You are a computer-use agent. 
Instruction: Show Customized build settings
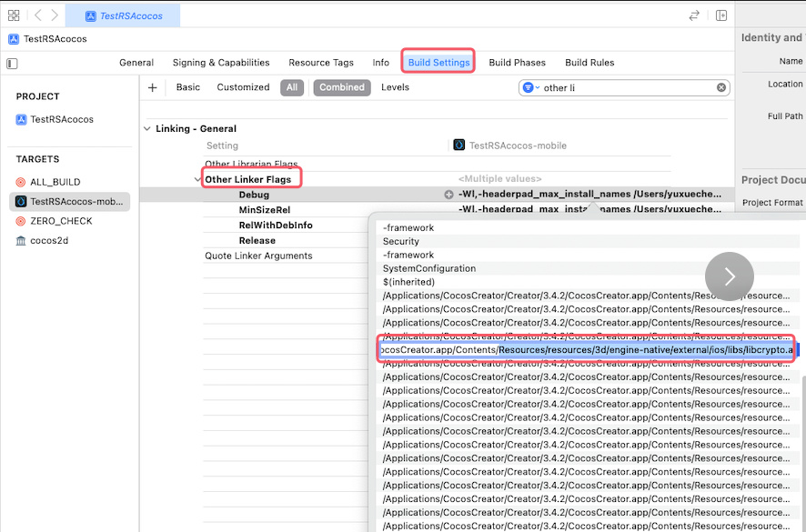(x=243, y=87)
